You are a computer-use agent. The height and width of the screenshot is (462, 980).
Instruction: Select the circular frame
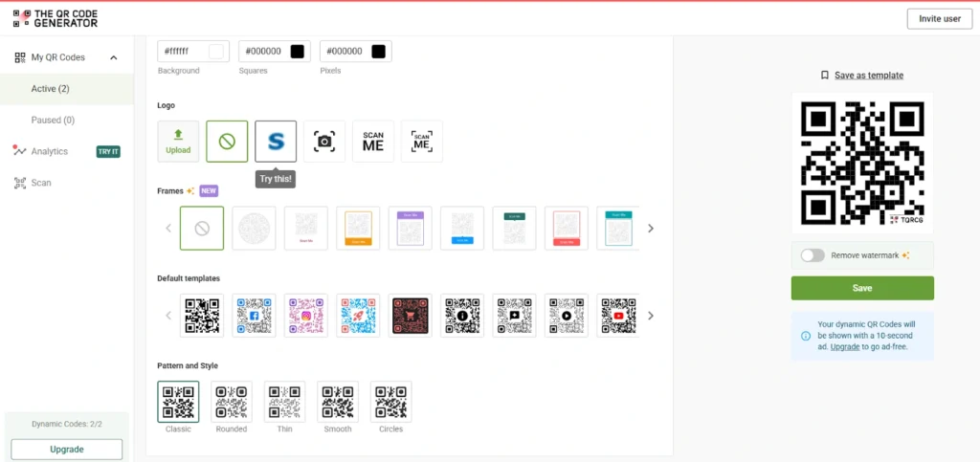[254, 229]
